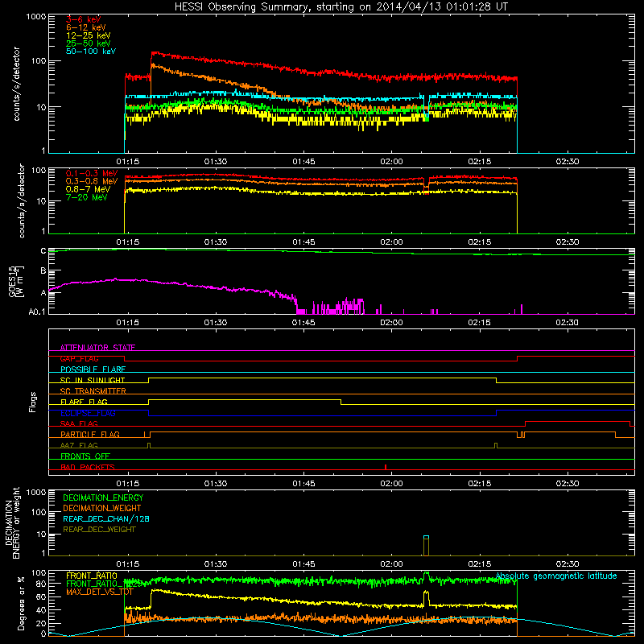
Task: Click the REAR_DEC_CHAN/128 legend entry
Action: coord(106,518)
